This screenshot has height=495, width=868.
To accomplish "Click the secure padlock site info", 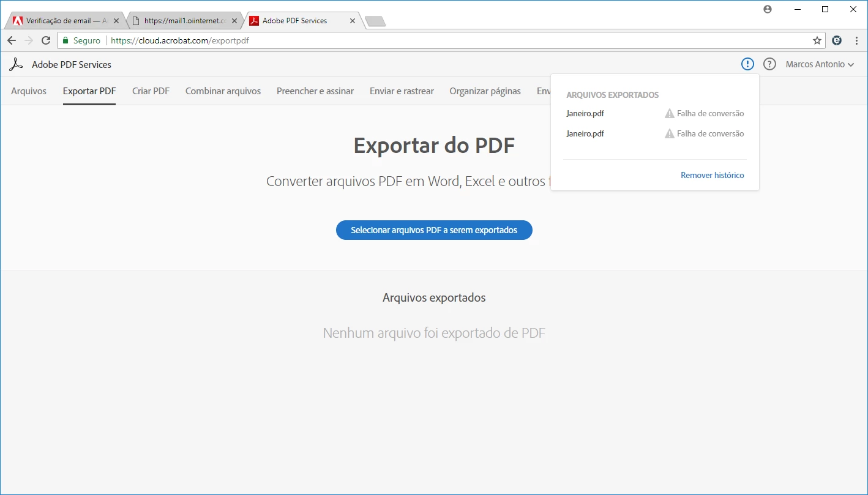I will (80, 40).
